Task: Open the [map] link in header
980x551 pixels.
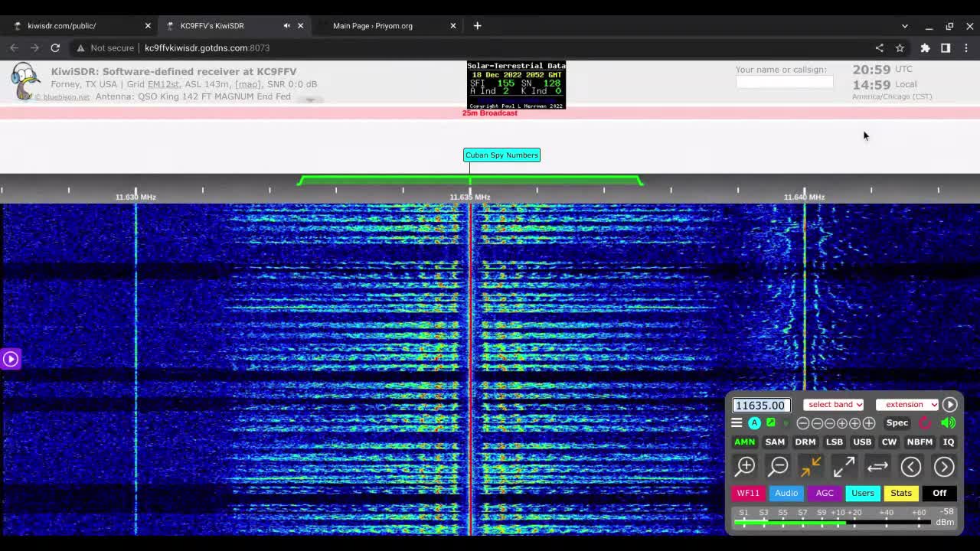Action: tap(247, 84)
